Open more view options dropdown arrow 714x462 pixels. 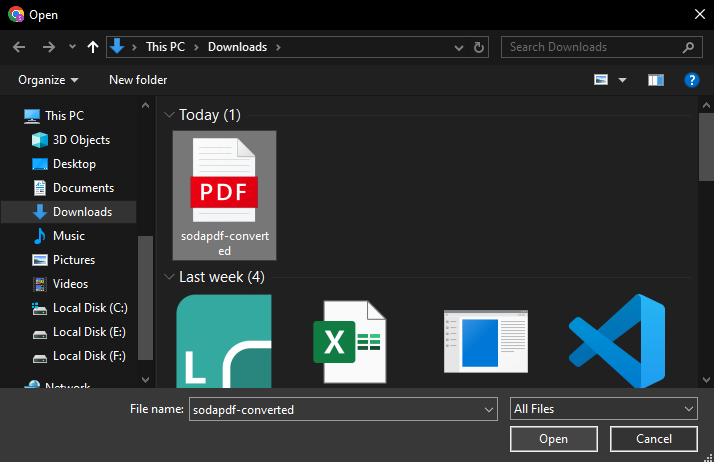click(x=622, y=81)
